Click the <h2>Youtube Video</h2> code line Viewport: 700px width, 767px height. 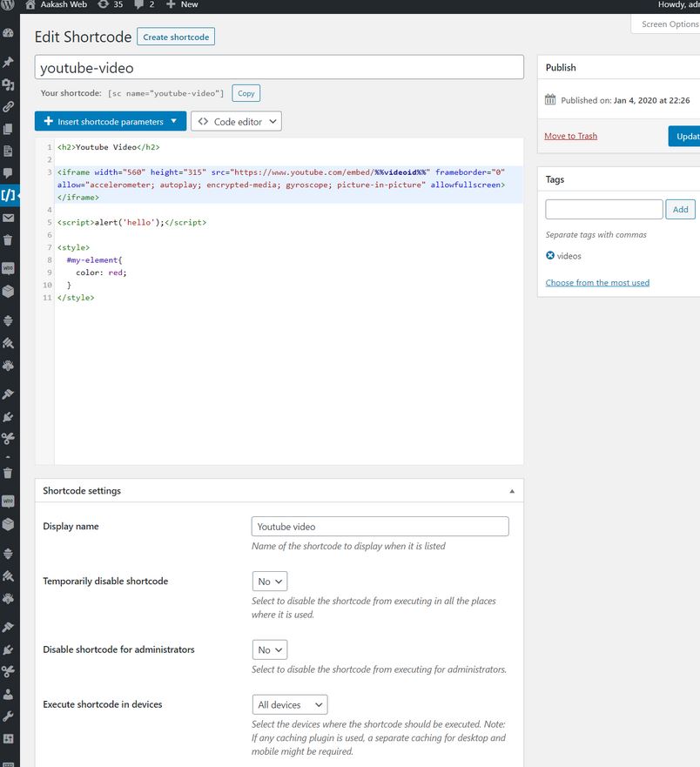pyautogui.click(x=109, y=147)
